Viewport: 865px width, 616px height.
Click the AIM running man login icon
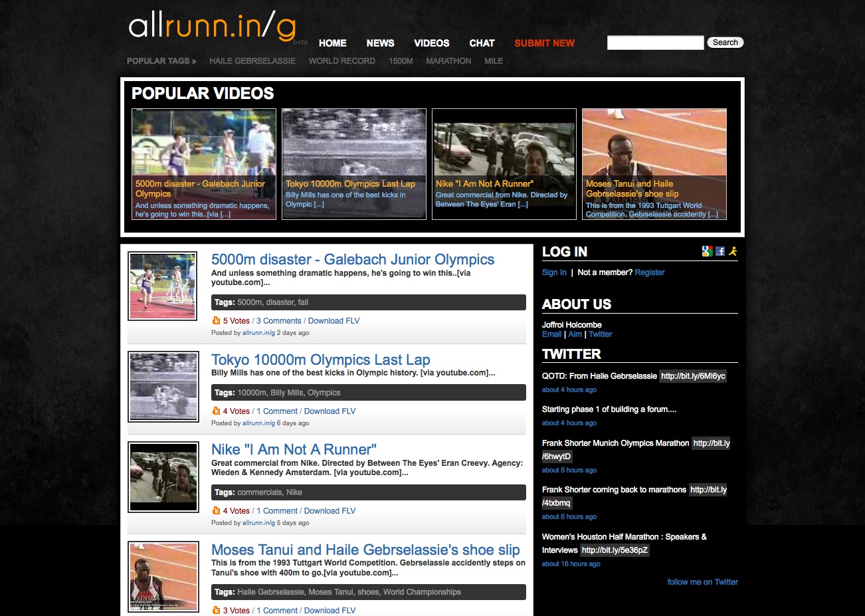(733, 251)
